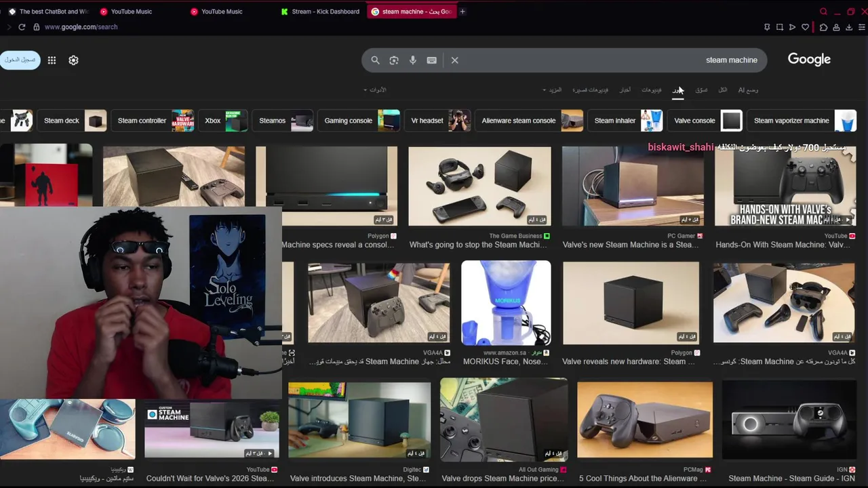Open The Game Business VR headset and cube image
This screenshot has height=488, width=868.
[479, 186]
